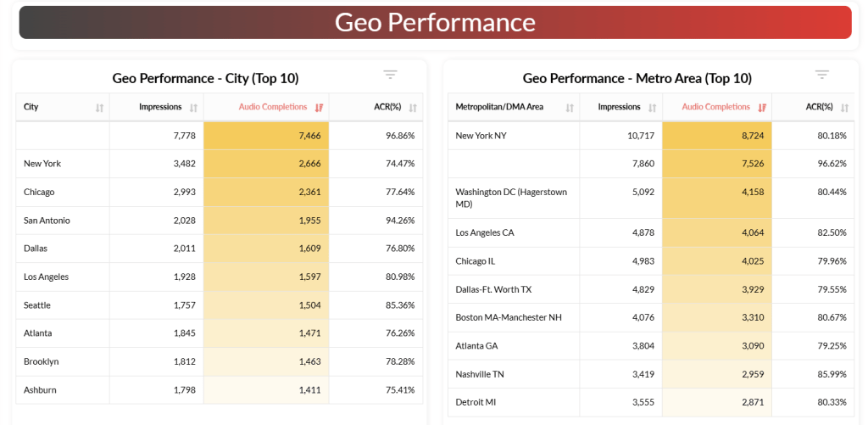Select the City column header label
This screenshot has height=425, width=868.
click(x=31, y=107)
